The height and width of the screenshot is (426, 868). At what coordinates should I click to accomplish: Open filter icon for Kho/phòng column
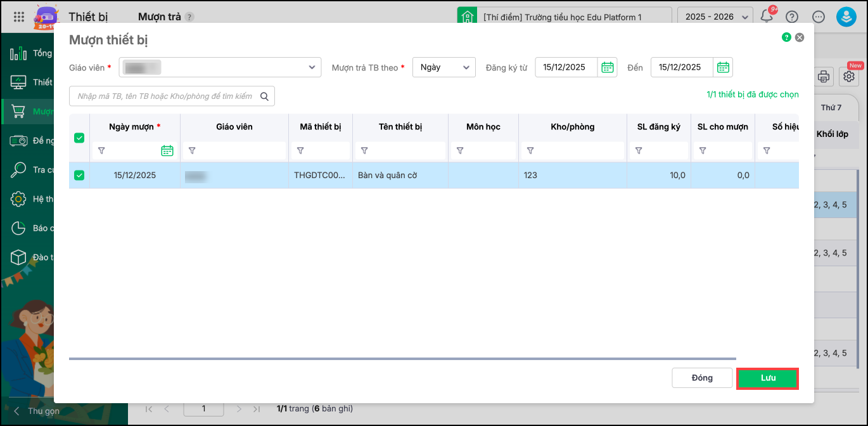[x=530, y=151]
